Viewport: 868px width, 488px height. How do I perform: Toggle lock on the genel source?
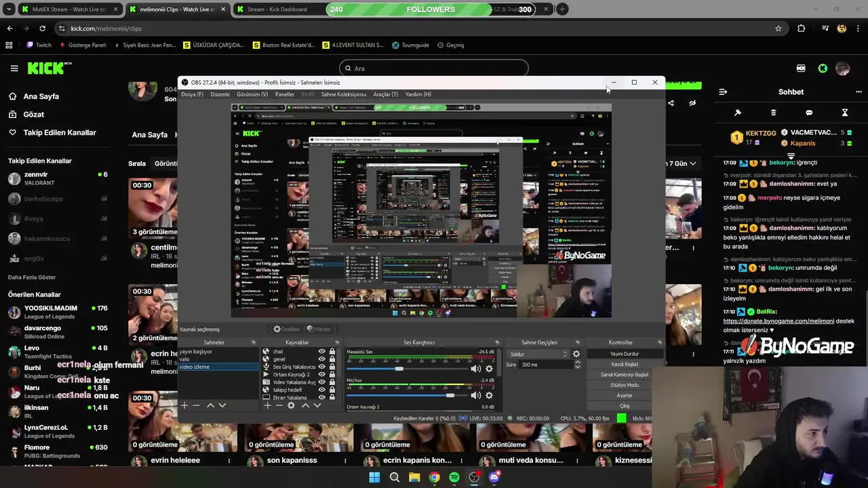pyautogui.click(x=332, y=359)
